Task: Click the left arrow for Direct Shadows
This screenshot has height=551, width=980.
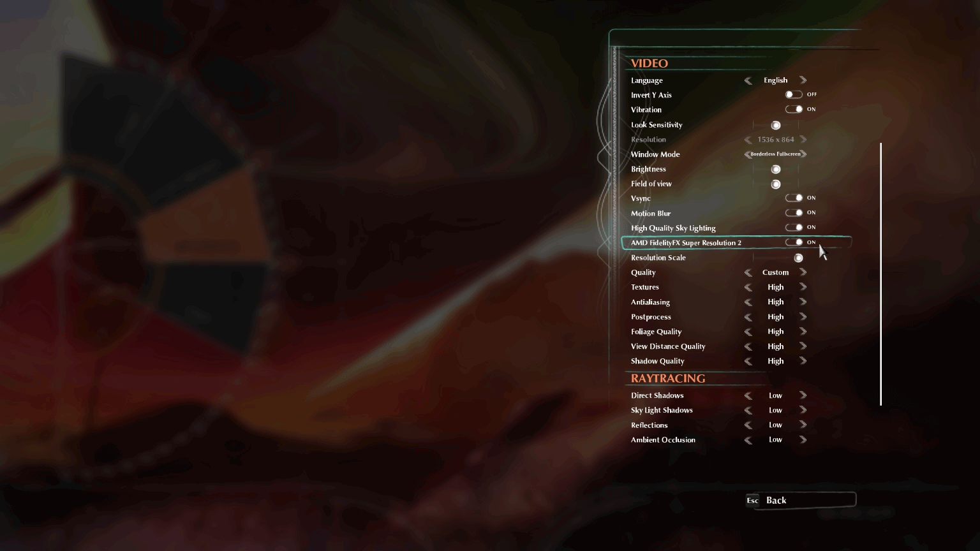Action: [x=748, y=395]
